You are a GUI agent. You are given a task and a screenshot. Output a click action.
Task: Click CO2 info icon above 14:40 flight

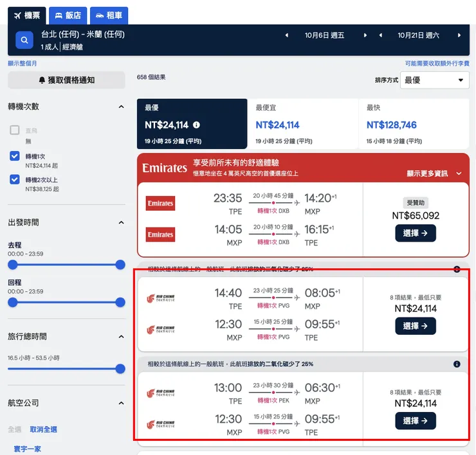pyautogui.click(x=457, y=269)
